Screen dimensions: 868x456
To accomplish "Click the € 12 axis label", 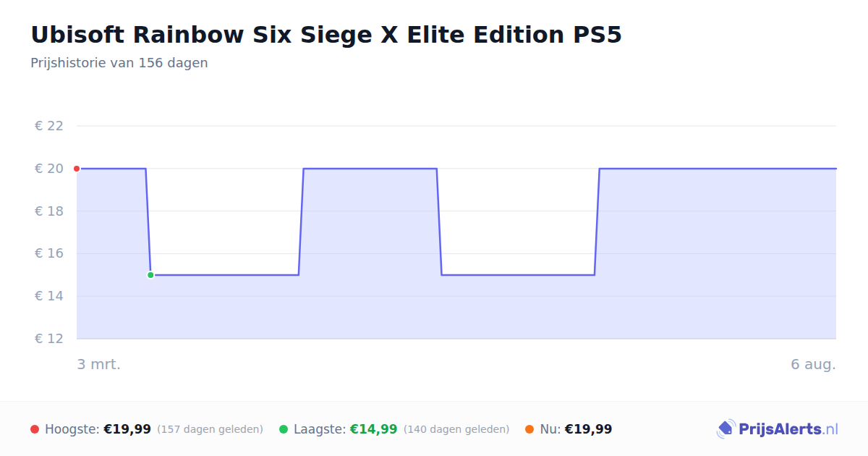I will 49,339.
